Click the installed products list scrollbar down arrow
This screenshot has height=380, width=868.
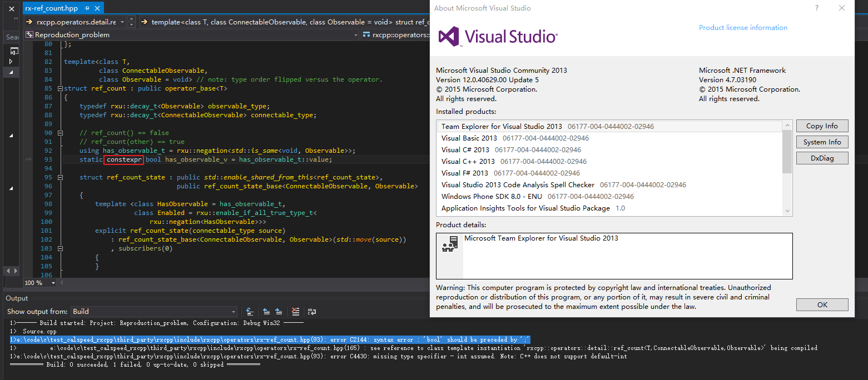point(787,211)
